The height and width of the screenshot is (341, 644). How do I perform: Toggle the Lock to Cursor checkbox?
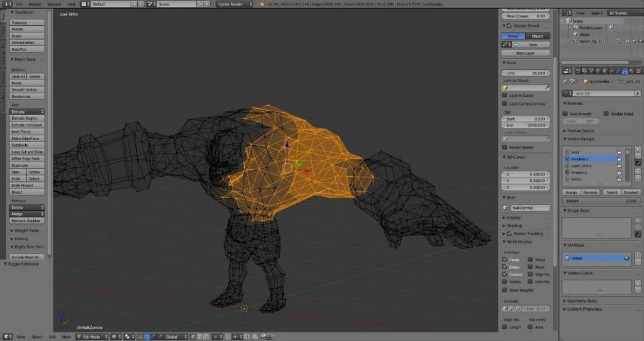click(505, 95)
